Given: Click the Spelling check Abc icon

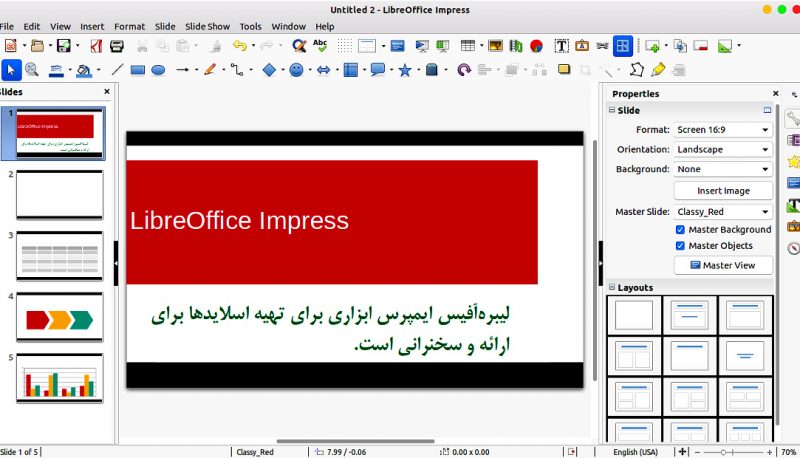Looking at the screenshot, I should (320, 46).
